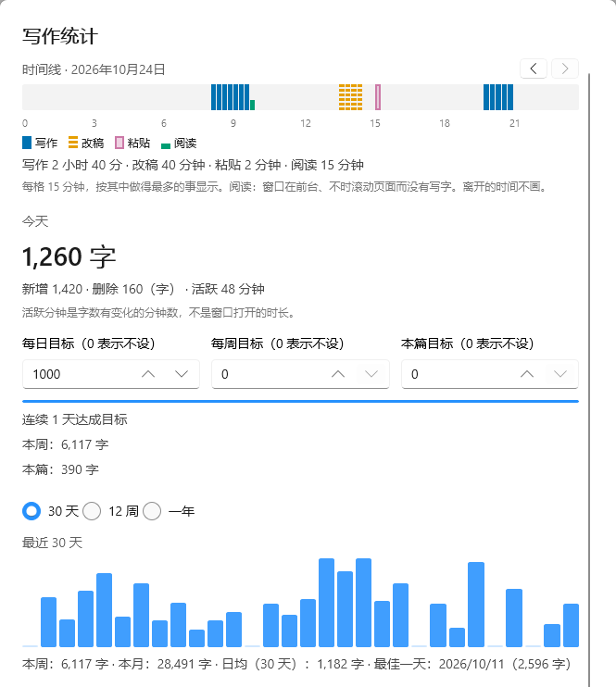Click the last bar in the 30-day chart
616x687 pixels.
tap(571, 625)
